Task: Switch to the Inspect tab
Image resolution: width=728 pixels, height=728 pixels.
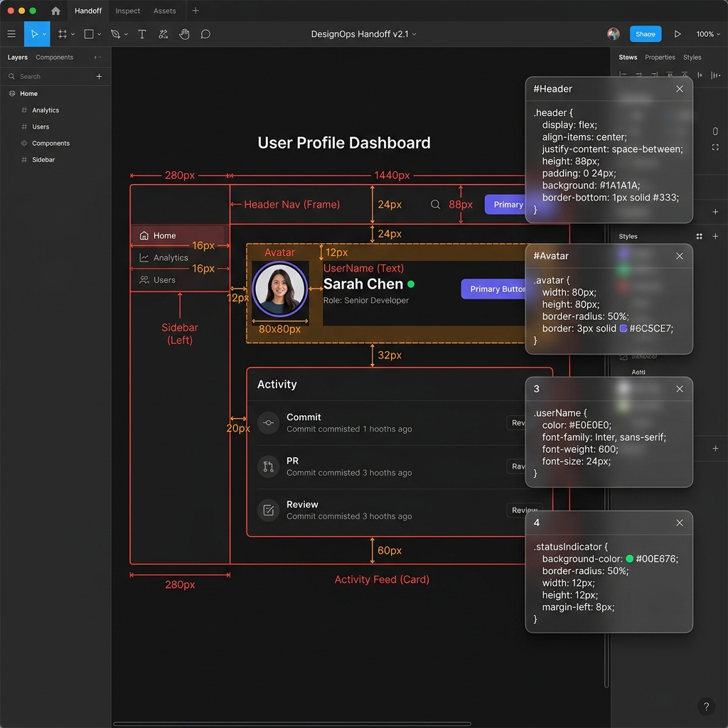Action: click(128, 11)
